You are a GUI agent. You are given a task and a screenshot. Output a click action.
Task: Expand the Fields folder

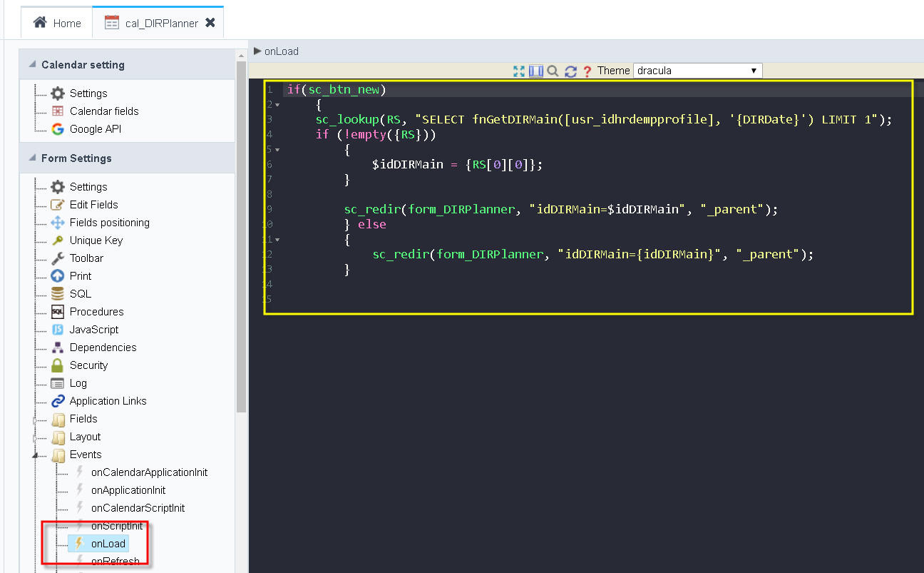[35, 420]
